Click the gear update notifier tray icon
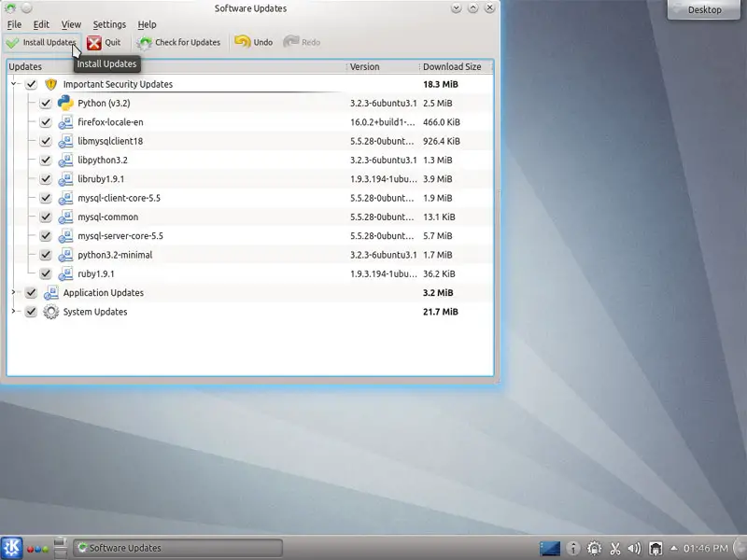The image size is (747, 560). click(x=594, y=549)
